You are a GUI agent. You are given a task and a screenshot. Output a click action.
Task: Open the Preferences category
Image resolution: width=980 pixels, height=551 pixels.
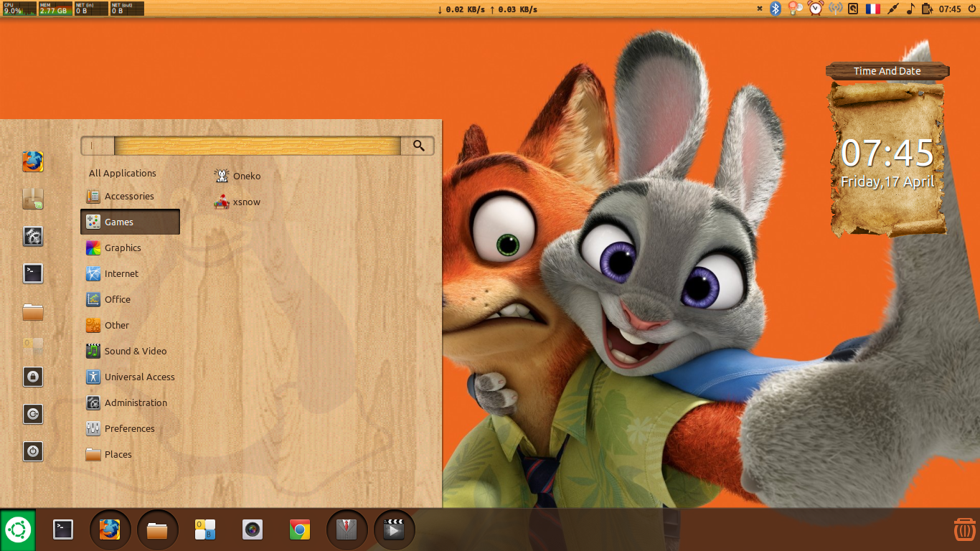[x=130, y=428]
